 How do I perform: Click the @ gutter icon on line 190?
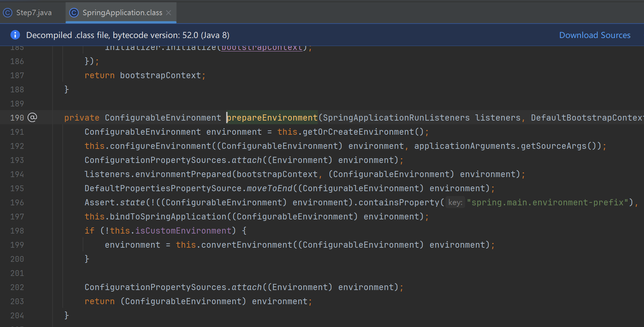coord(32,117)
